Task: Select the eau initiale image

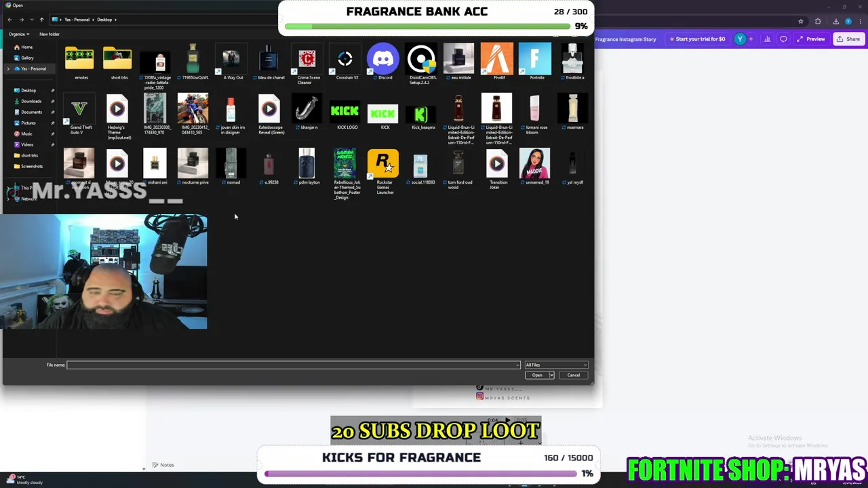Action: (460, 62)
